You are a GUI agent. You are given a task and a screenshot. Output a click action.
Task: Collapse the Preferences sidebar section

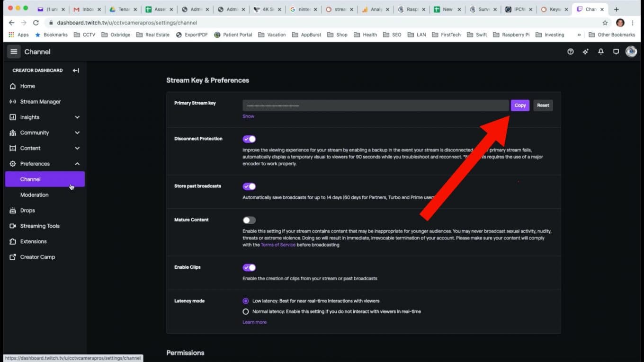pyautogui.click(x=77, y=164)
